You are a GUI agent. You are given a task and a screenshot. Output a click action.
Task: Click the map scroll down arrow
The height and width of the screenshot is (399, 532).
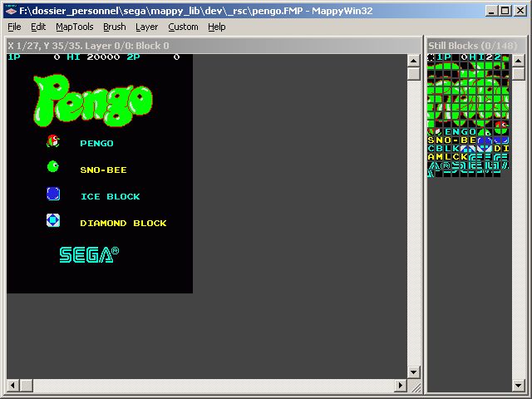coord(414,372)
